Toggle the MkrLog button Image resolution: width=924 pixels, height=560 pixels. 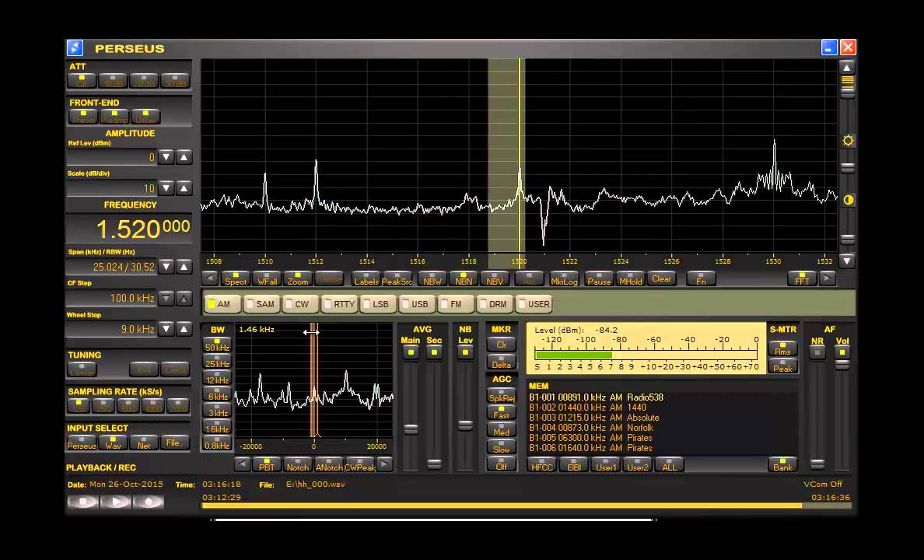[564, 278]
